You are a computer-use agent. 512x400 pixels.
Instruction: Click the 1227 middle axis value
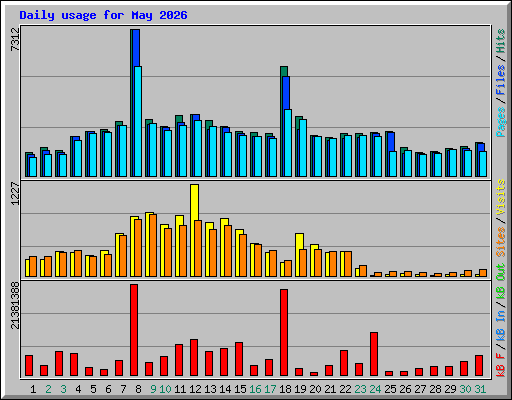pyautogui.click(x=15, y=194)
